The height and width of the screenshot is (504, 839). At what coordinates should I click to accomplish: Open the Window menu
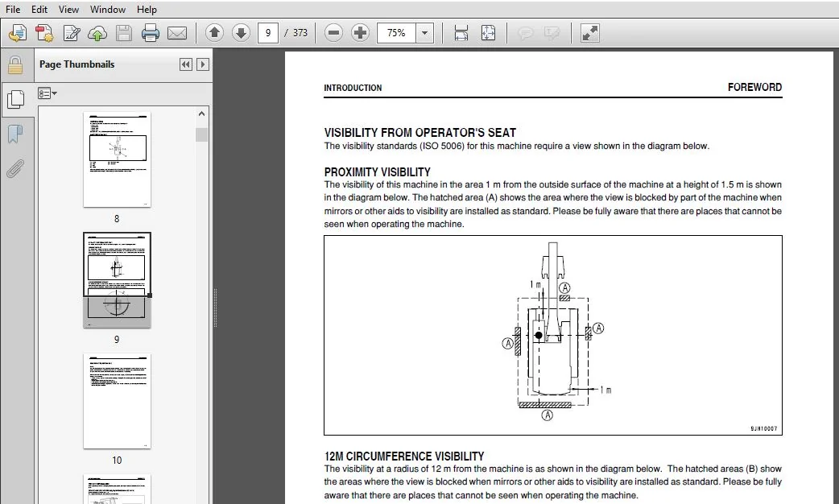coord(108,9)
